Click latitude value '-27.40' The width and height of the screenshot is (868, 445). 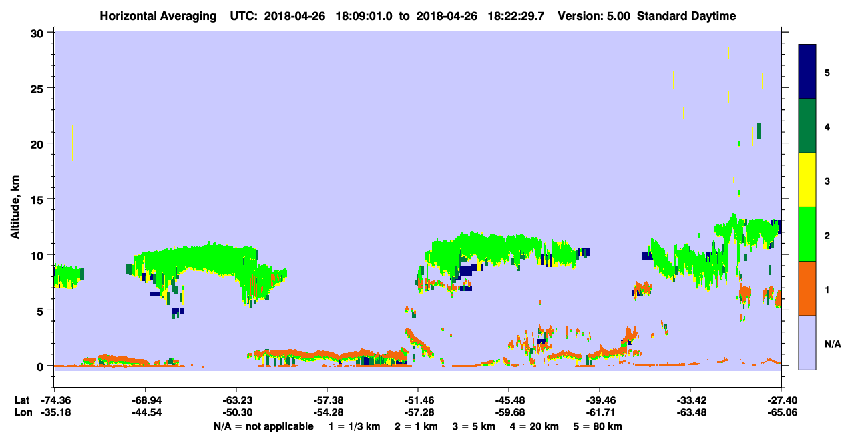coord(781,401)
